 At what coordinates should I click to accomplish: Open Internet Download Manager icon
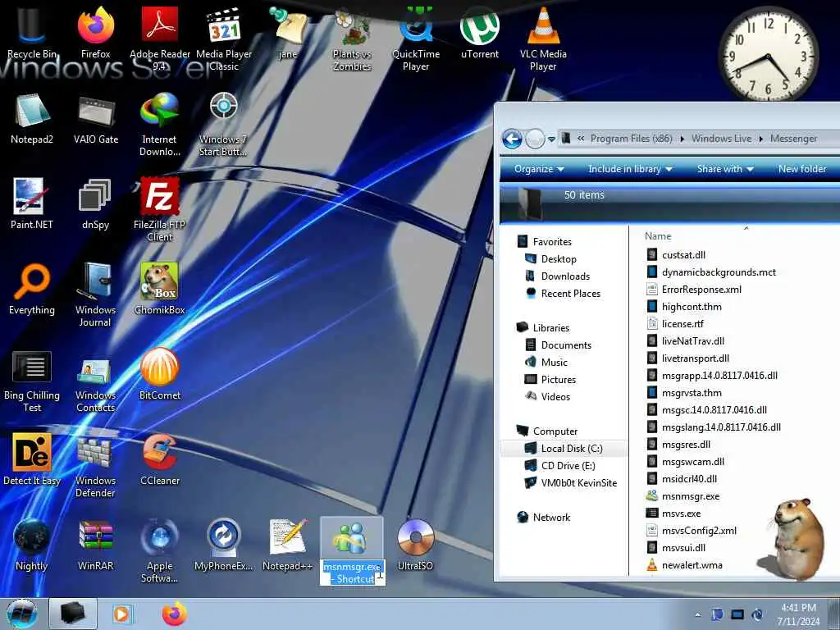click(x=160, y=125)
